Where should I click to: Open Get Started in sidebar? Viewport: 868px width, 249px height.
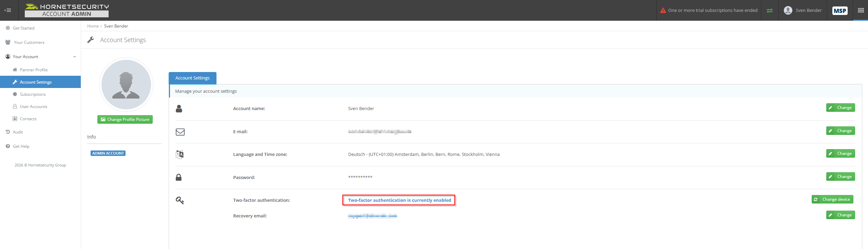tap(23, 28)
